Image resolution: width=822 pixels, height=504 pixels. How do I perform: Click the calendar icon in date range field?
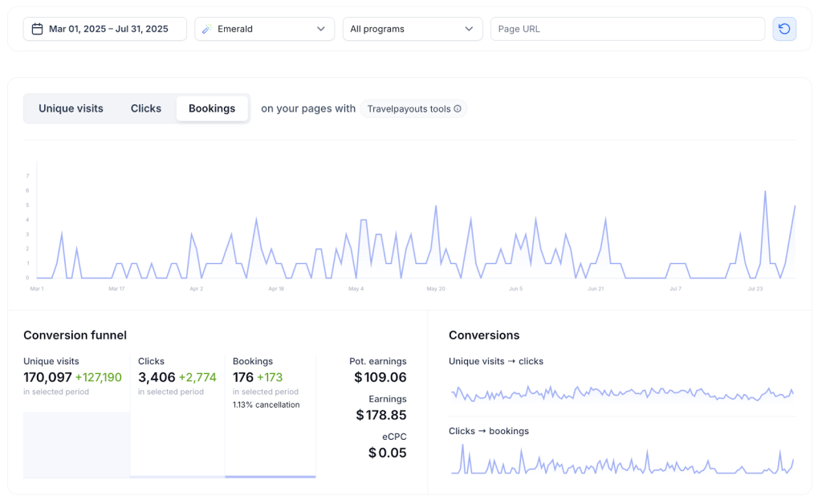tap(37, 29)
